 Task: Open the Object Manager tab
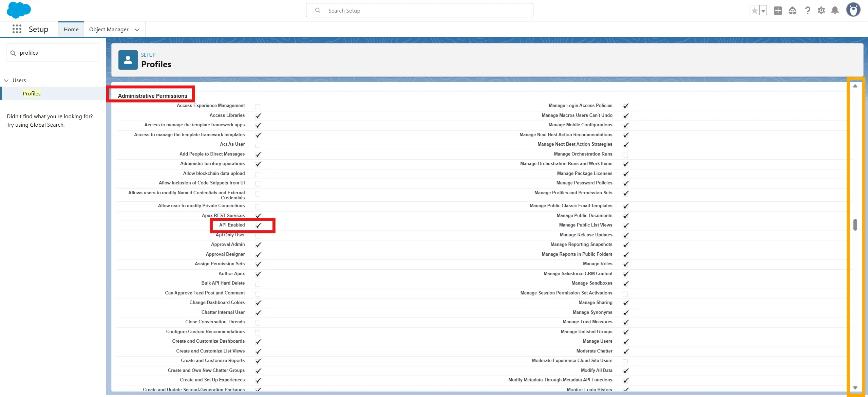point(109,30)
